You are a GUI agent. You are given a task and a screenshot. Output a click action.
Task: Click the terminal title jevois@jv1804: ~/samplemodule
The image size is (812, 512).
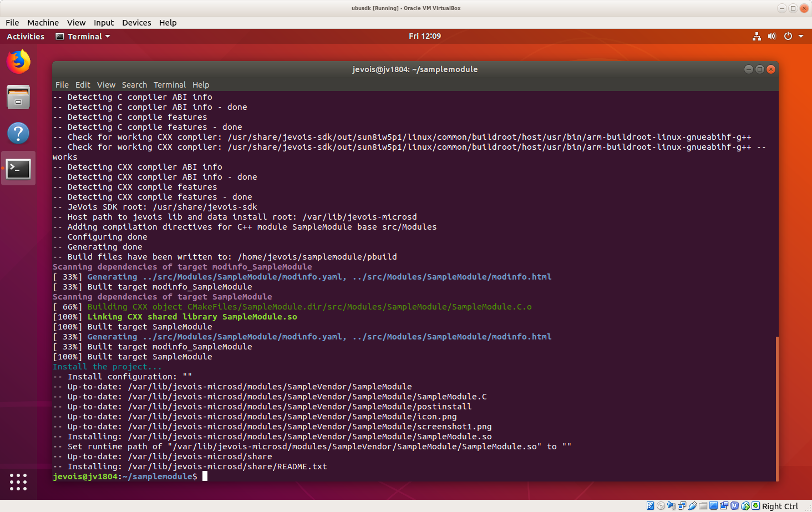point(415,69)
